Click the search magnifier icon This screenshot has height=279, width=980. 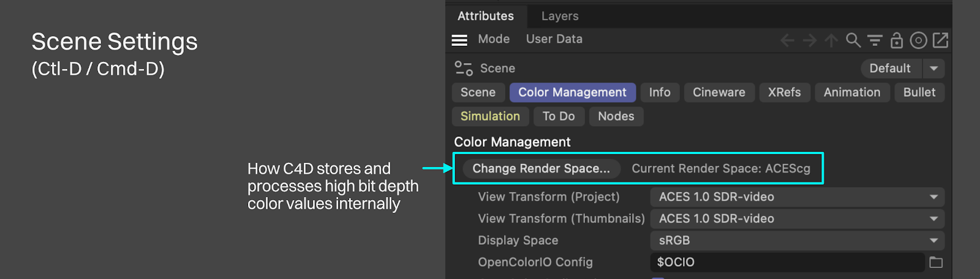853,40
